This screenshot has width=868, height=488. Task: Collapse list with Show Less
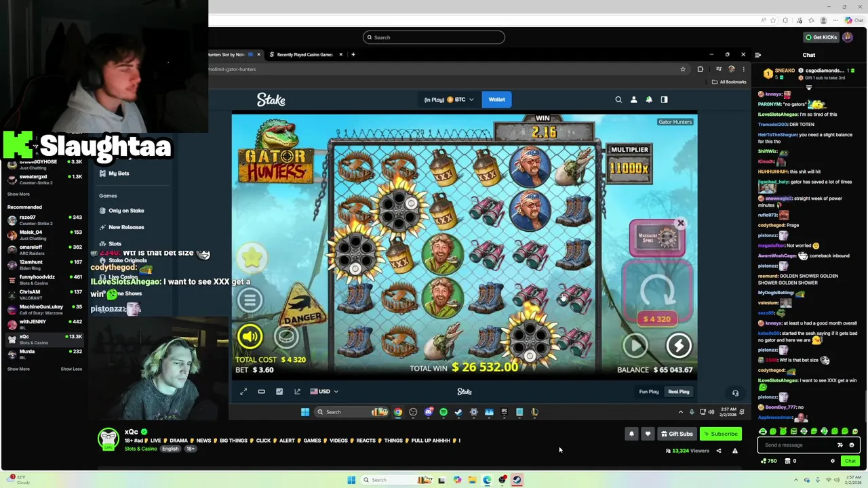[71, 369]
